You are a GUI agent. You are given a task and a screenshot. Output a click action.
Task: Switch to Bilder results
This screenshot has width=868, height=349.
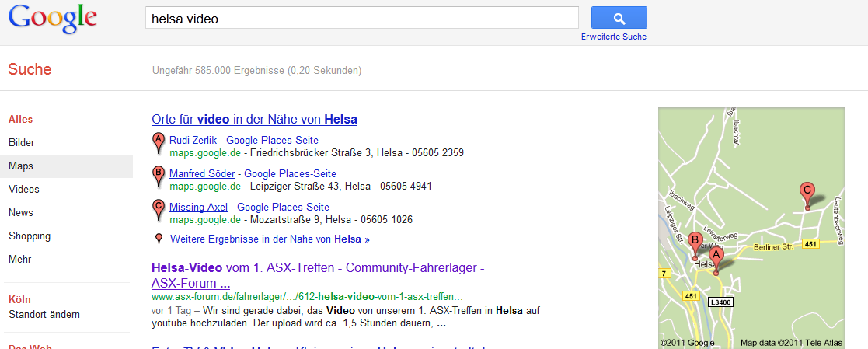pos(22,142)
